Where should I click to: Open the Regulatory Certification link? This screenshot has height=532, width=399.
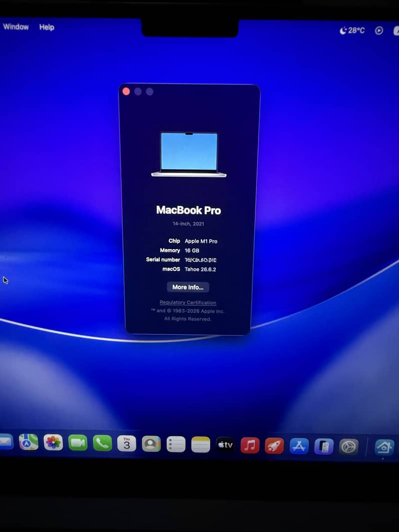(188, 302)
